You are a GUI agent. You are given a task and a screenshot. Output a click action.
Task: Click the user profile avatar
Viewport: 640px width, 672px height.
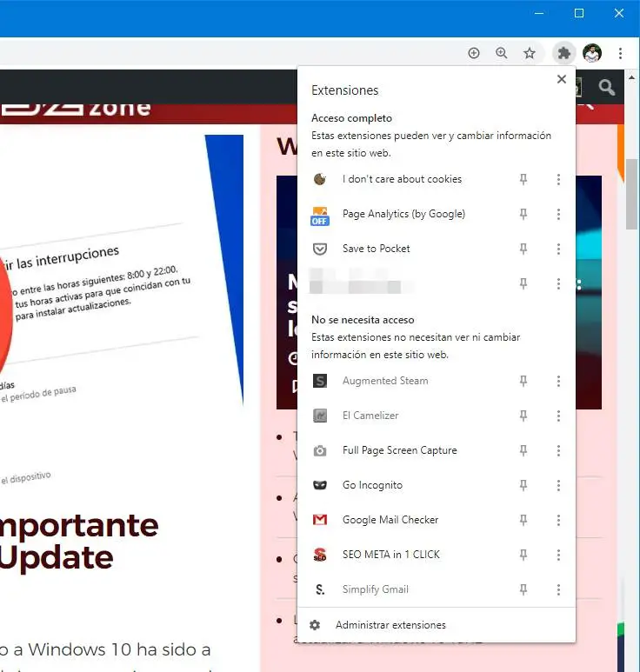[592, 53]
